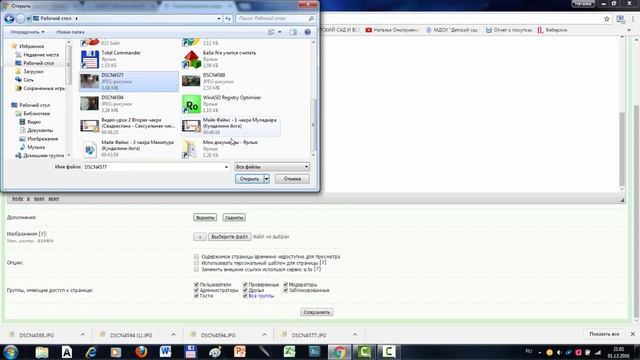Select Загрузки in the navigation pane

[33, 71]
